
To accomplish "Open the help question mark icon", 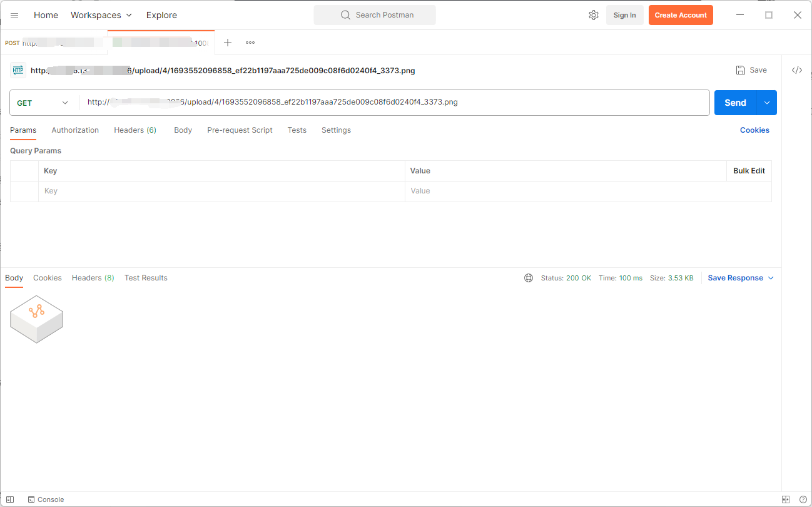I will coord(803,499).
